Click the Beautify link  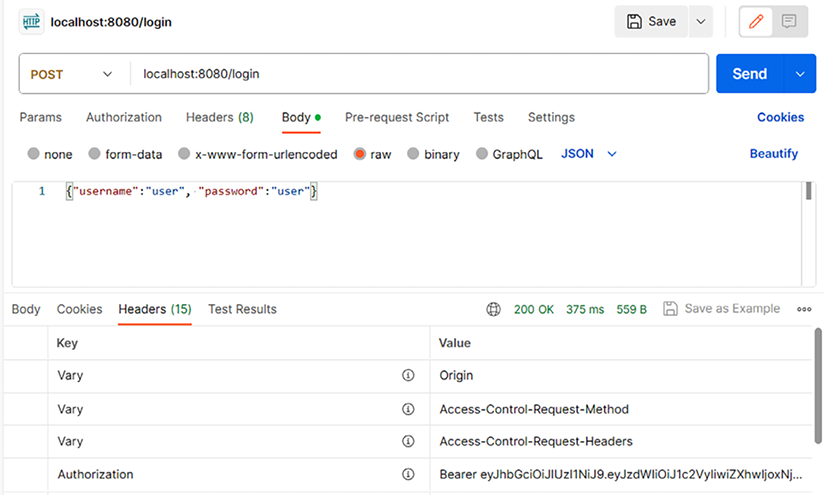[773, 154]
